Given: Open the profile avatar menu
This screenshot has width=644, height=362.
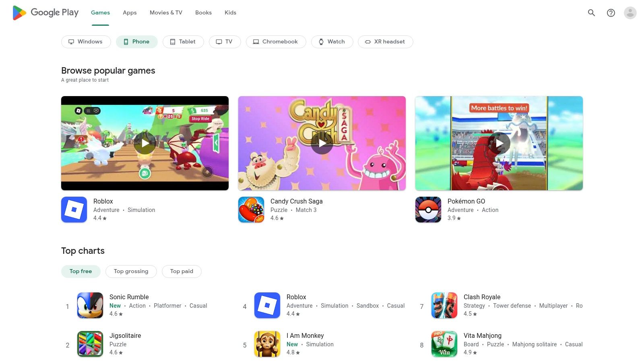Looking at the screenshot, I should (x=630, y=12).
